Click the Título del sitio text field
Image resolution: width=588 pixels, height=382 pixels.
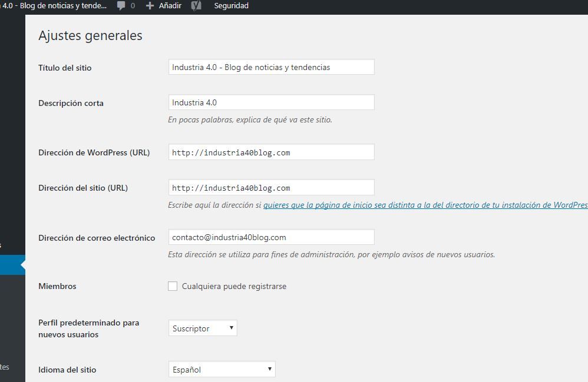[271, 67]
